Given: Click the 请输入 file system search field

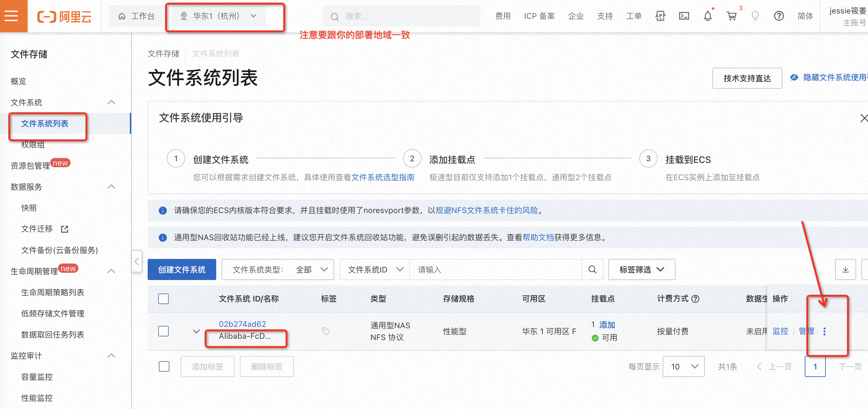Looking at the screenshot, I should pyautogui.click(x=495, y=269).
